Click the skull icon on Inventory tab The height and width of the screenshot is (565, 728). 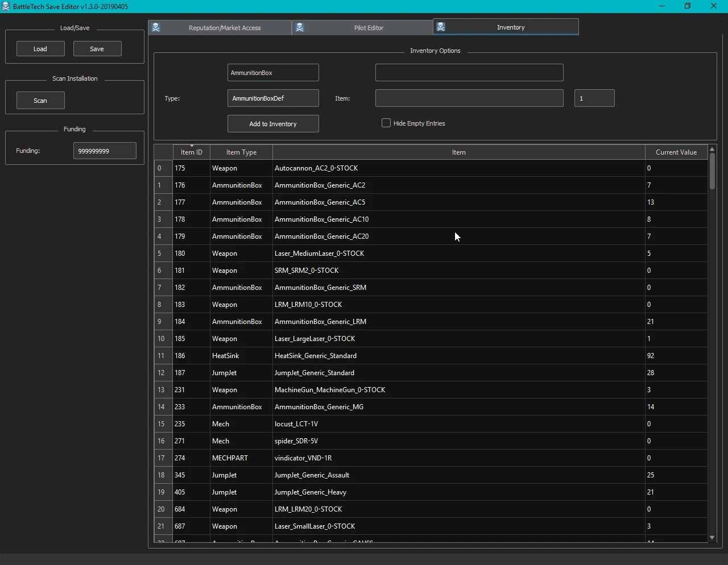tap(441, 27)
